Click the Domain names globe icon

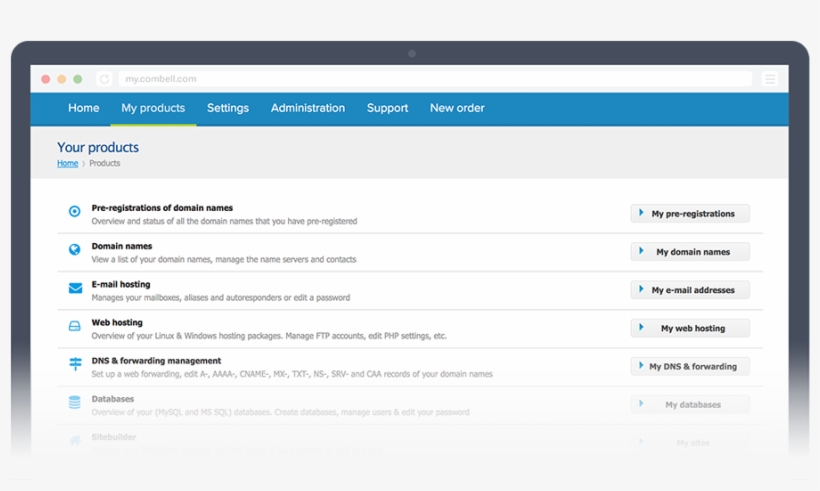coord(75,250)
